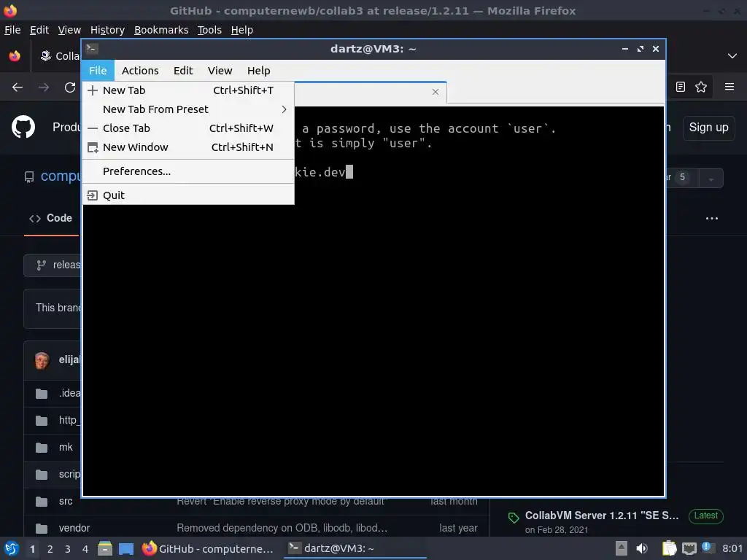Click the Firefox back arrow
The image size is (747, 560).
coord(18,87)
